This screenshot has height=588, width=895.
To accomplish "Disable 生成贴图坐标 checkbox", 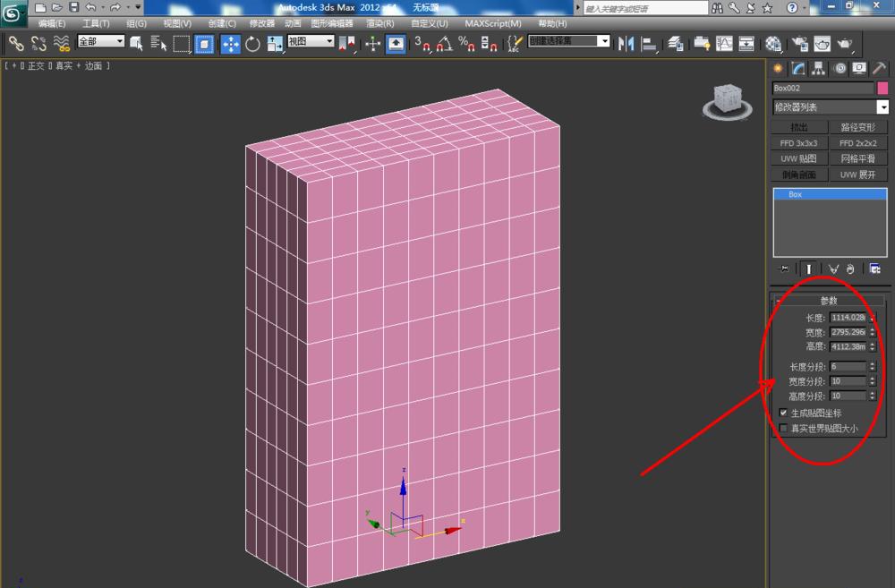I will (x=784, y=413).
